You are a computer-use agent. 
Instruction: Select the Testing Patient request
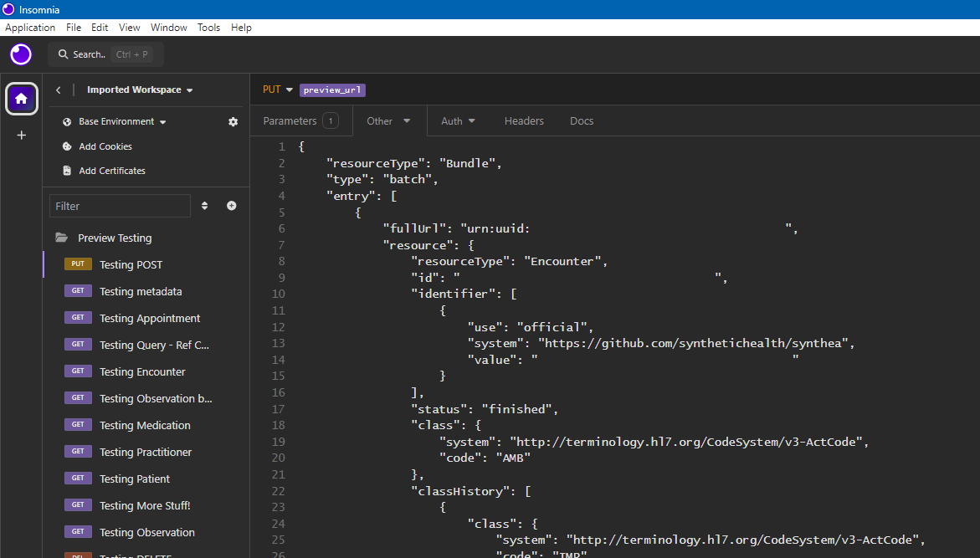[x=135, y=479]
